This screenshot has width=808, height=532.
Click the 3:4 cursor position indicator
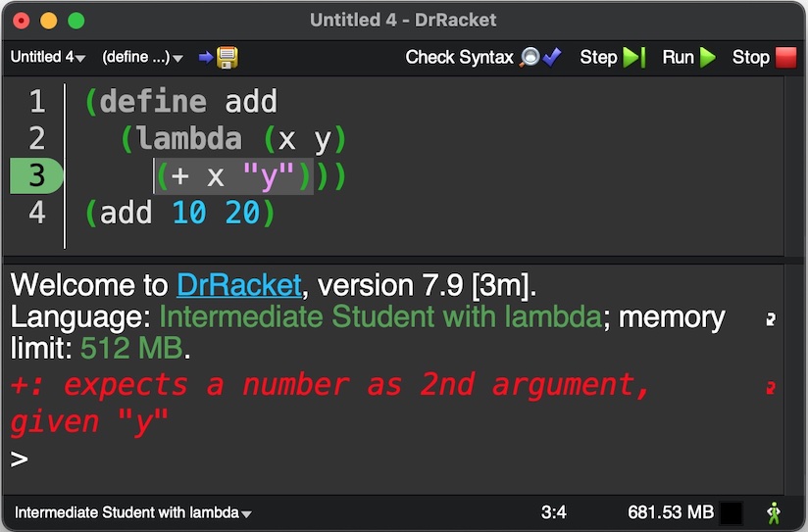click(x=553, y=512)
